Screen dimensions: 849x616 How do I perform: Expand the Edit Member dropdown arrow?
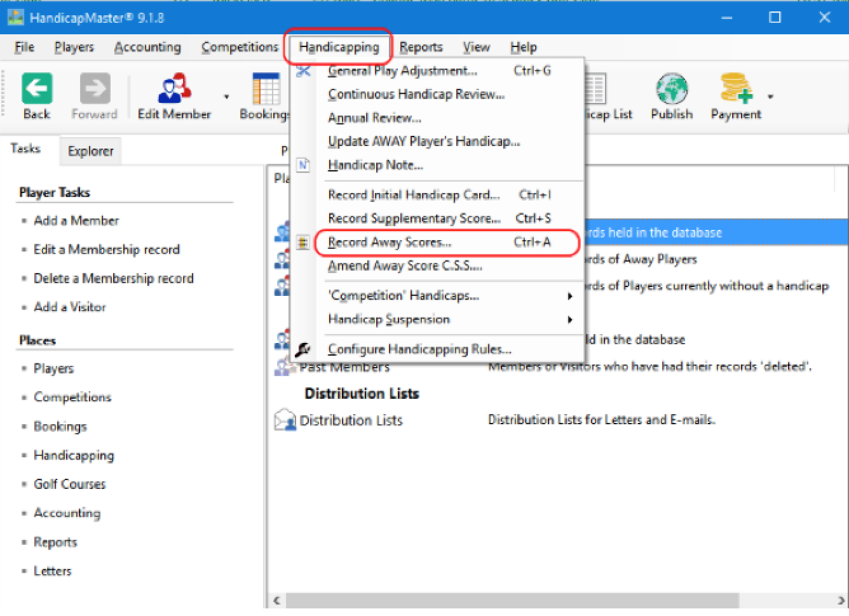click(226, 97)
